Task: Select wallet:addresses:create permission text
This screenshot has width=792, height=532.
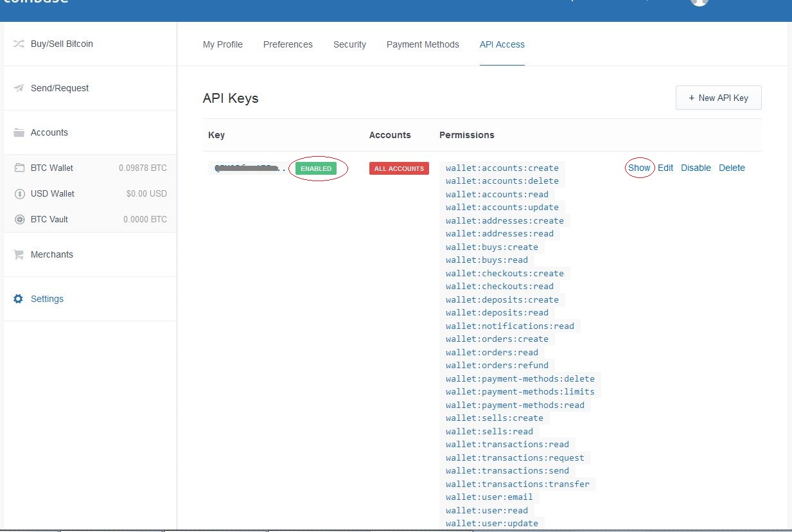Action: 505,220
